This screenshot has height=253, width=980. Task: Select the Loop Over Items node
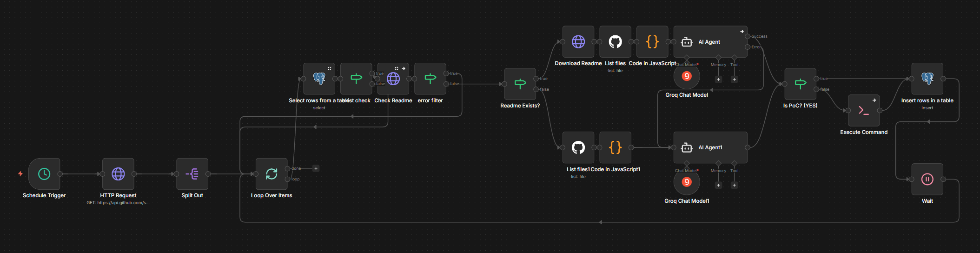point(271,174)
